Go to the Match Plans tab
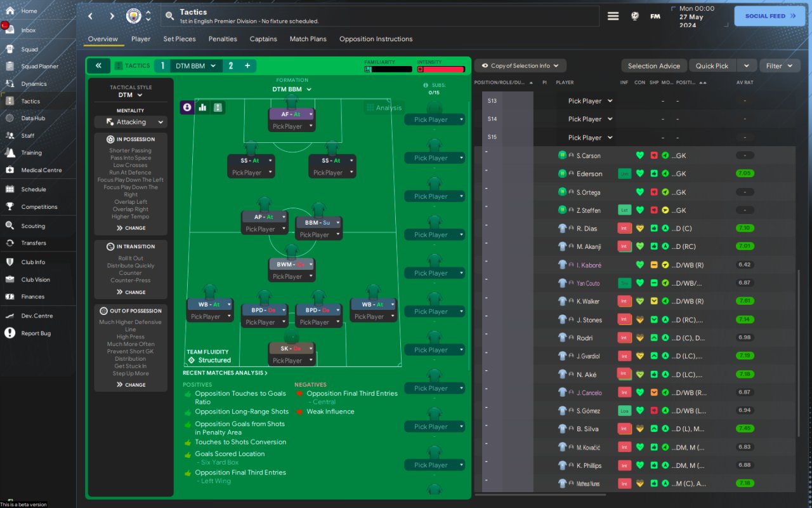The width and height of the screenshot is (812, 508). click(x=308, y=39)
